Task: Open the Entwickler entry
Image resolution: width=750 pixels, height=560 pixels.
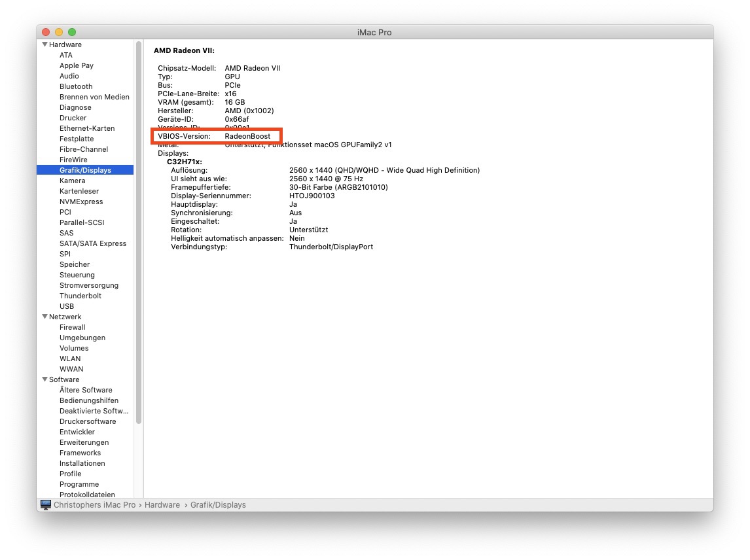Action: [77, 432]
